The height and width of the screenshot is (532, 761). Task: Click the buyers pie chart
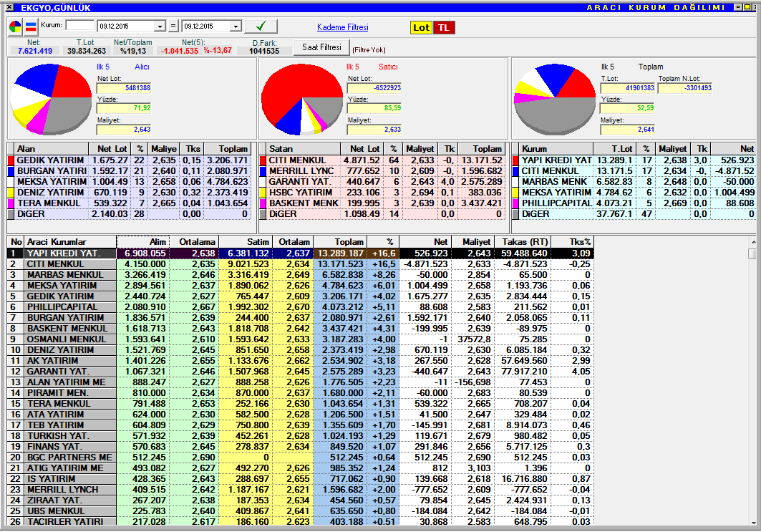[x=50, y=97]
